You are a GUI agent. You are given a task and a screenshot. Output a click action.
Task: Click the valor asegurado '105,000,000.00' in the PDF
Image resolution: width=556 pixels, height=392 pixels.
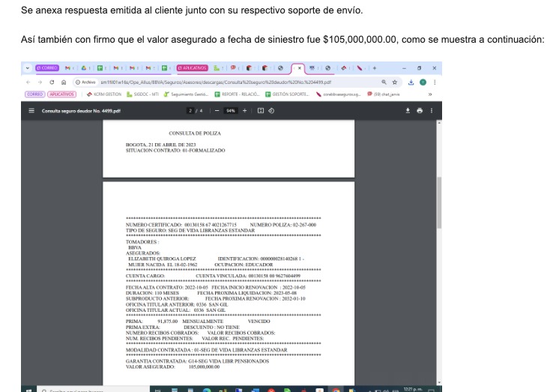pos(204,367)
